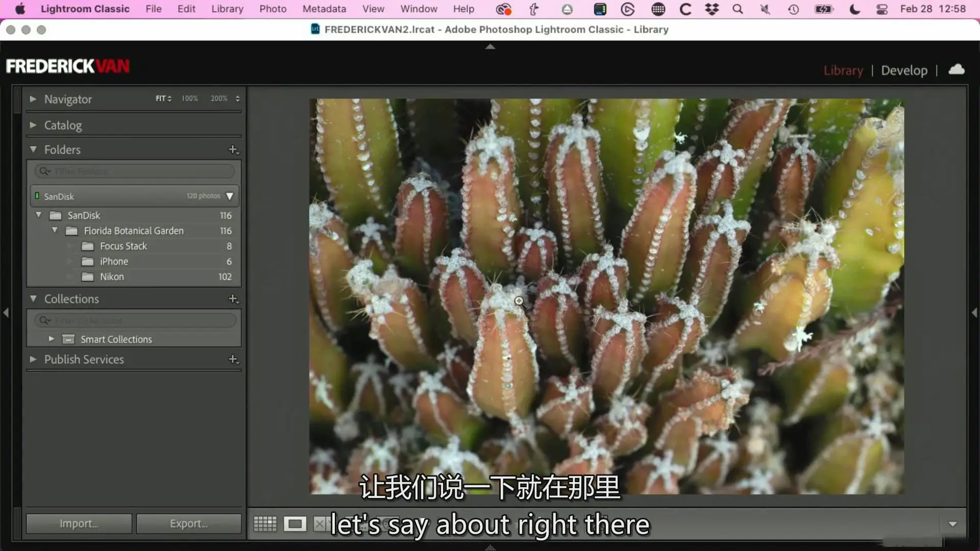The height and width of the screenshot is (551, 980).
Task: Click the FREDERICKVAN identity plate
Action: tap(67, 66)
